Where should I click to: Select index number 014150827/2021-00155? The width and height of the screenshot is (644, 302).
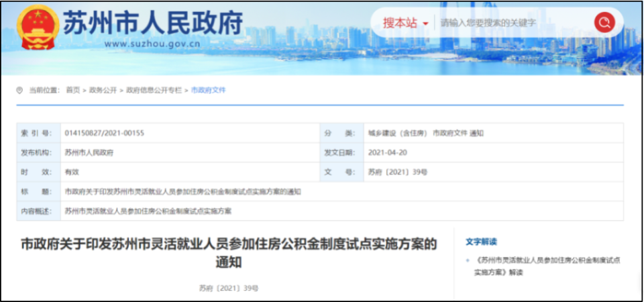pyautogui.click(x=105, y=133)
